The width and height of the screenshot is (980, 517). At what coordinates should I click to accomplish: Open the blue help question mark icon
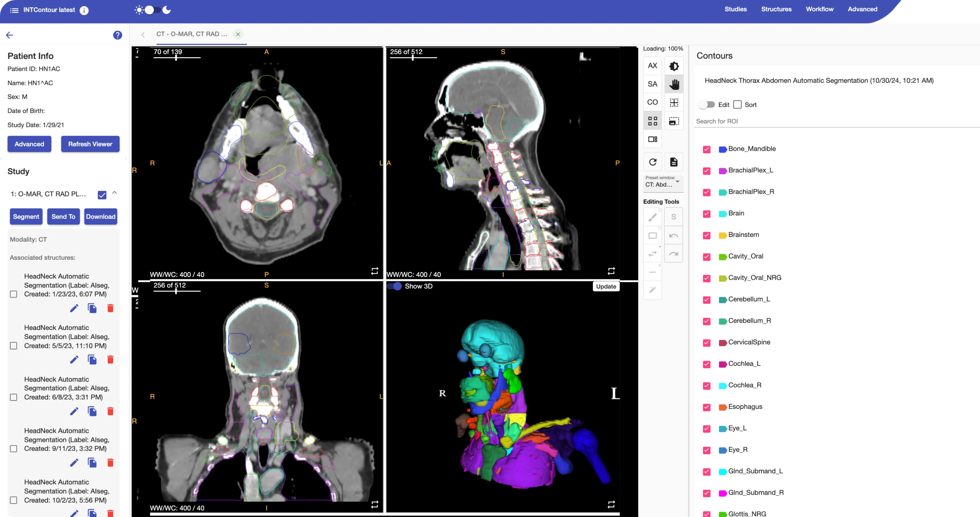[x=118, y=35]
